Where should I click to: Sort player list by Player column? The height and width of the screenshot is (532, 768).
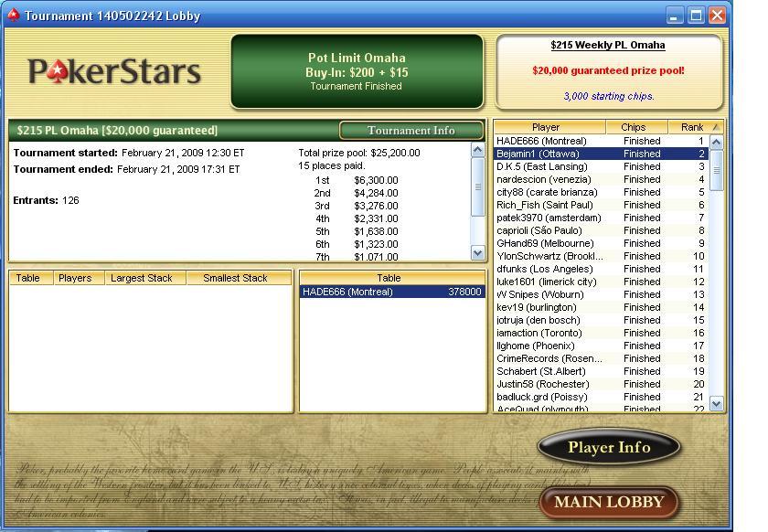pyautogui.click(x=549, y=127)
